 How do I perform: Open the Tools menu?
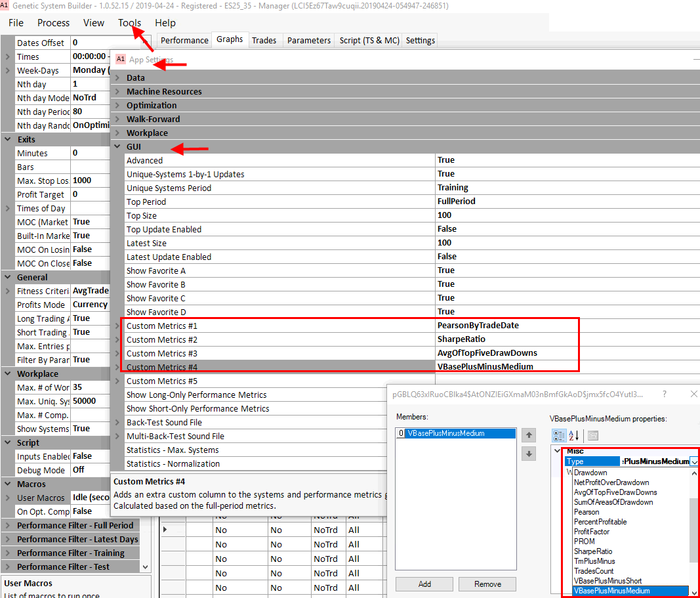[x=129, y=23]
